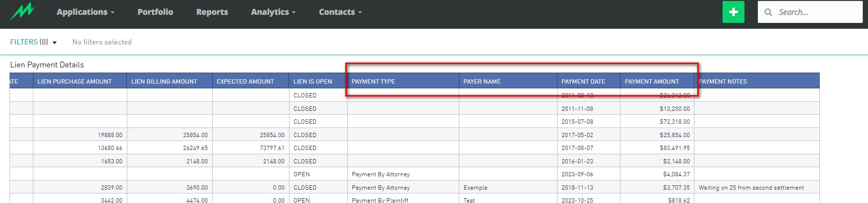Open the Applications dropdown menu
Screen dimensions: 868x203
[x=85, y=12]
